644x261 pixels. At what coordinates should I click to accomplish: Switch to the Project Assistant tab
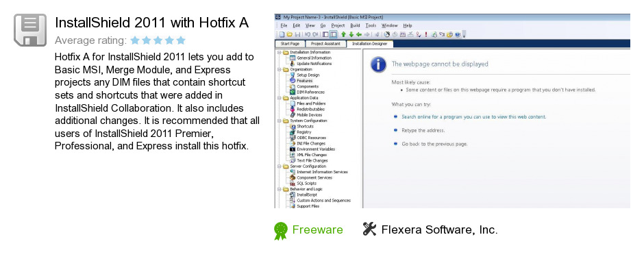point(325,44)
